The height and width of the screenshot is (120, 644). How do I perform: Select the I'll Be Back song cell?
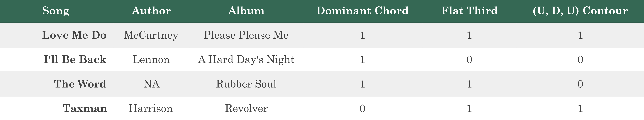tap(75, 60)
